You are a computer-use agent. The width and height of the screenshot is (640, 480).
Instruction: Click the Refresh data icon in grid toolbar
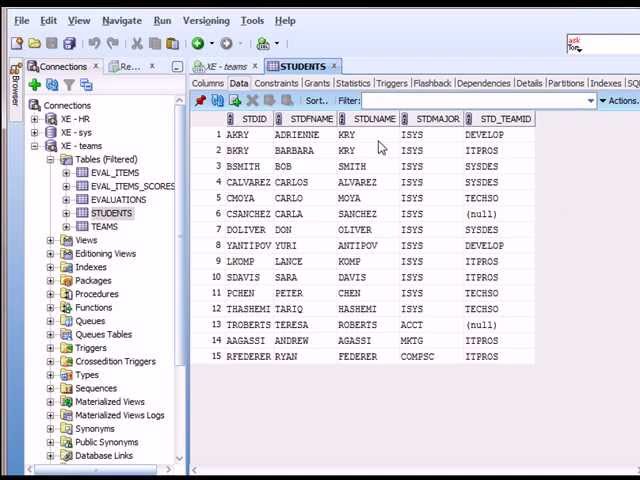pyautogui.click(x=217, y=100)
